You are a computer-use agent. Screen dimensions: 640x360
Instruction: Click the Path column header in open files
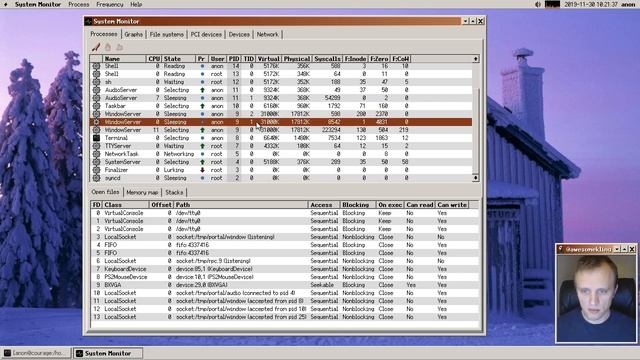(x=241, y=205)
